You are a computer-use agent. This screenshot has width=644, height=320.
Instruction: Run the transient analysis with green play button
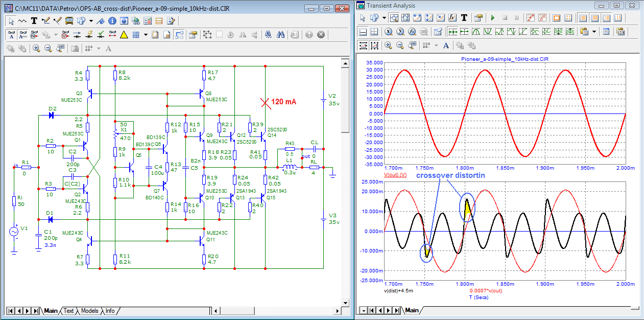[493, 18]
